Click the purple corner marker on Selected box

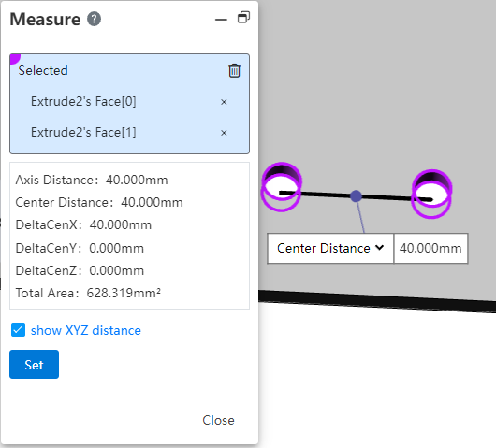click(x=15, y=59)
